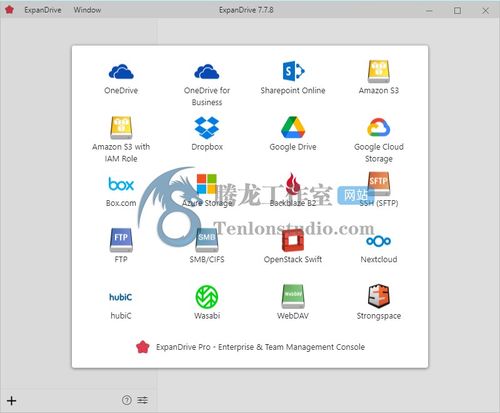The image size is (500, 413).
Task: Click the red ExpanDrive logo in title bar
Action: coord(10,10)
